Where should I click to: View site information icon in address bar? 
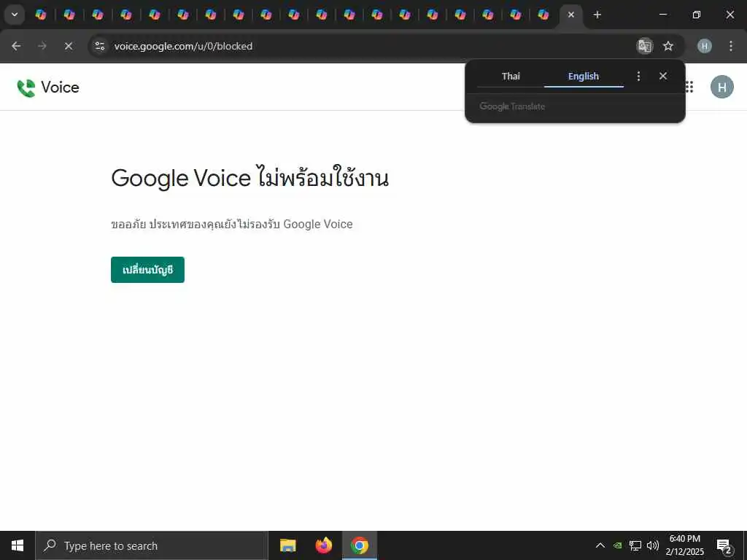click(x=99, y=46)
